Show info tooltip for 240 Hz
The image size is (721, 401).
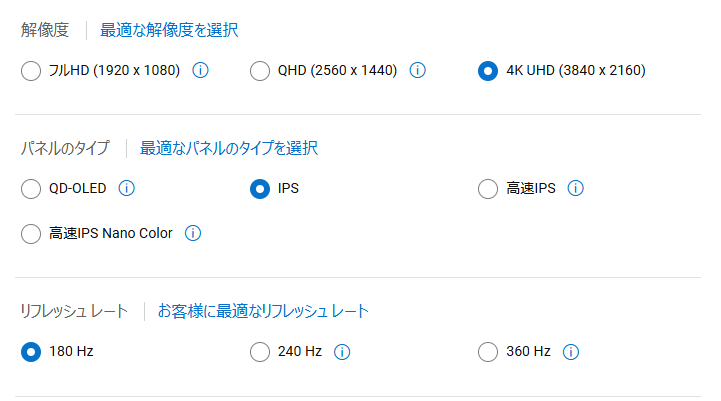click(x=342, y=352)
